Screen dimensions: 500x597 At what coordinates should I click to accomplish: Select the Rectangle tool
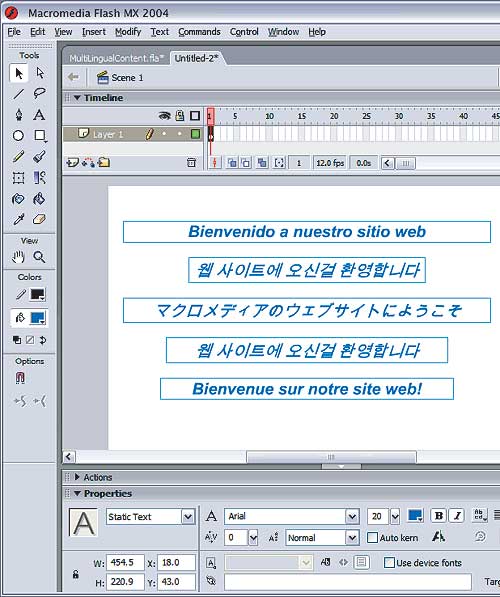coord(40,136)
